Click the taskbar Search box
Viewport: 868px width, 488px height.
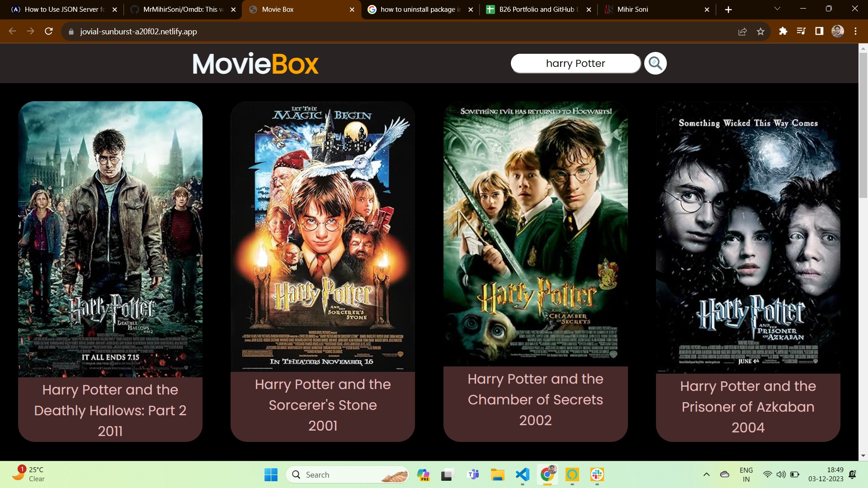[x=347, y=475]
